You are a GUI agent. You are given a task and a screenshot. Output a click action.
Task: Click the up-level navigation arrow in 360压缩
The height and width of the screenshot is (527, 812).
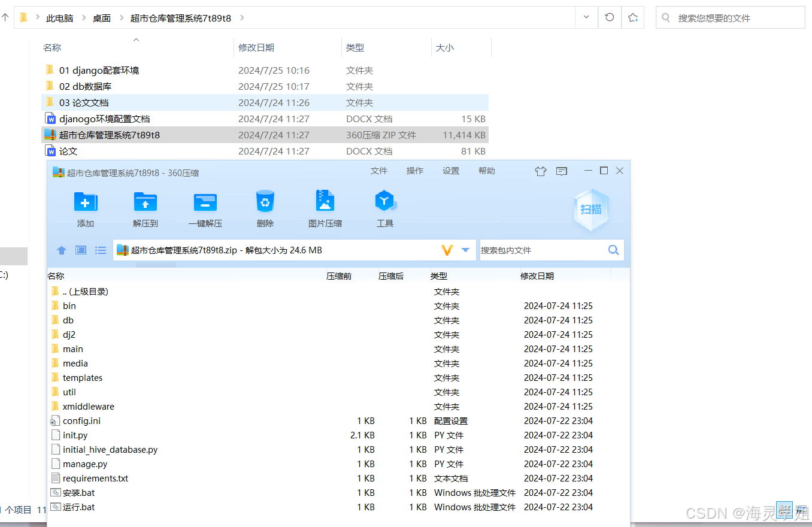[61, 250]
